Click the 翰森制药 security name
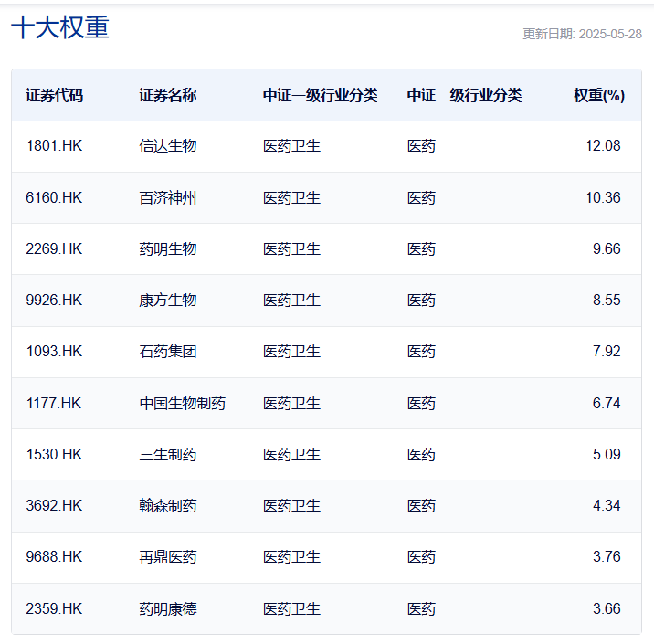654x644 pixels. pos(168,506)
